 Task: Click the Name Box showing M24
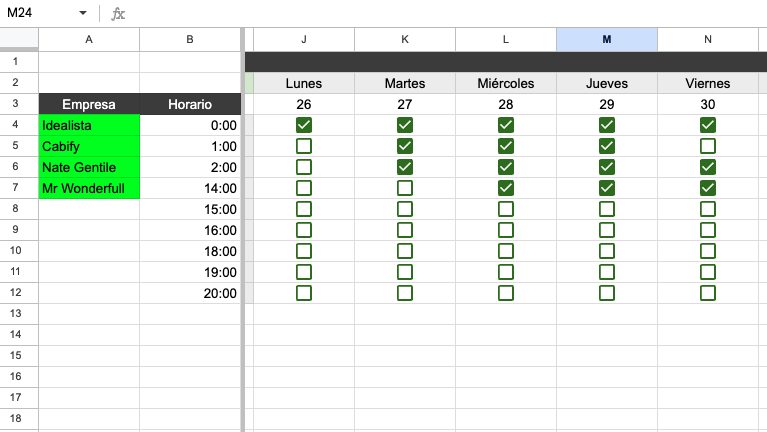(x=40, y=14)
